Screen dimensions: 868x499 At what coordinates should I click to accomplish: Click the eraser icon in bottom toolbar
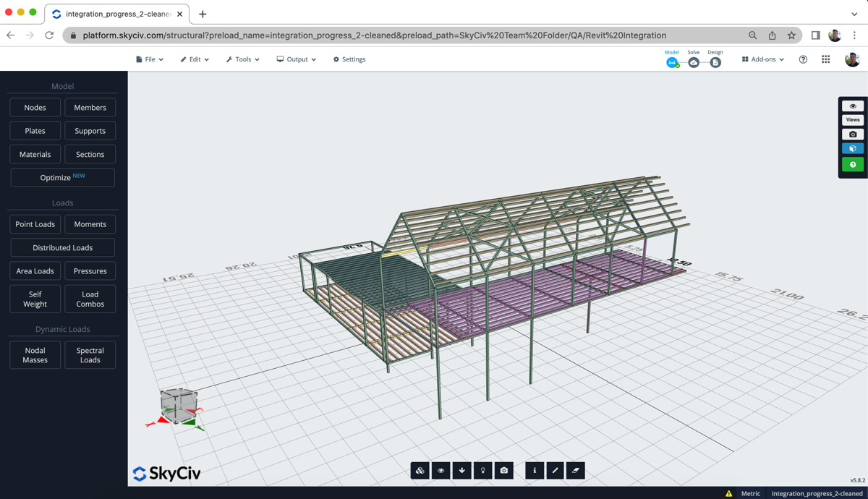[x=576, y=471]
